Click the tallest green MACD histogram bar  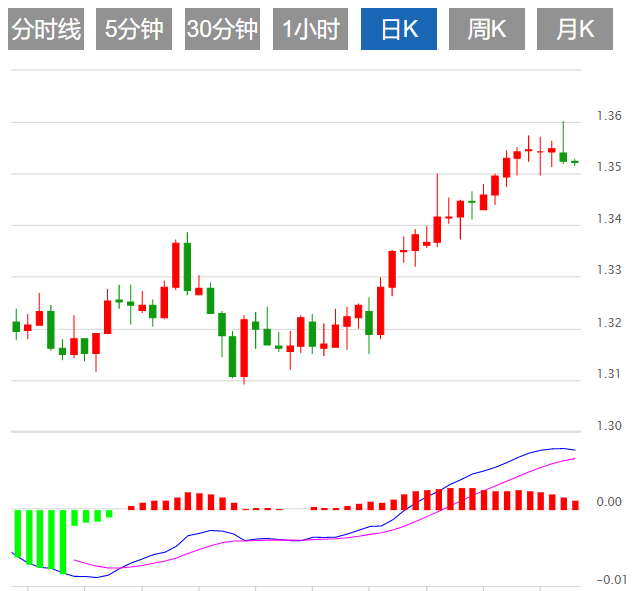click(x=63, y=542)
